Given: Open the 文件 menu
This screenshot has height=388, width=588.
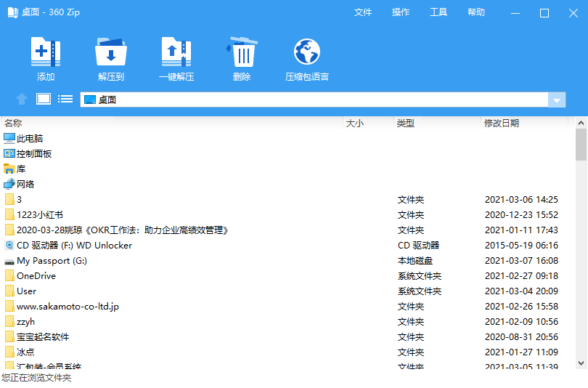Looking at the screenshot, I should click(x=363, y=12).
